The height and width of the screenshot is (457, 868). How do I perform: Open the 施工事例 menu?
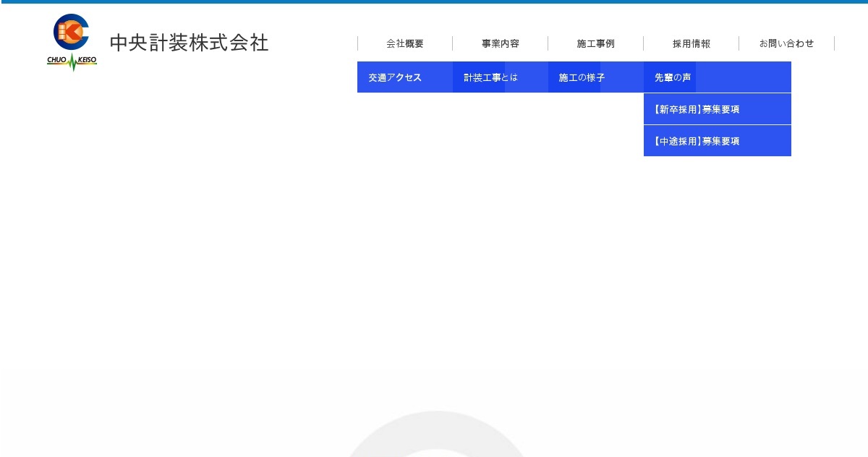(x=596, y=43)
